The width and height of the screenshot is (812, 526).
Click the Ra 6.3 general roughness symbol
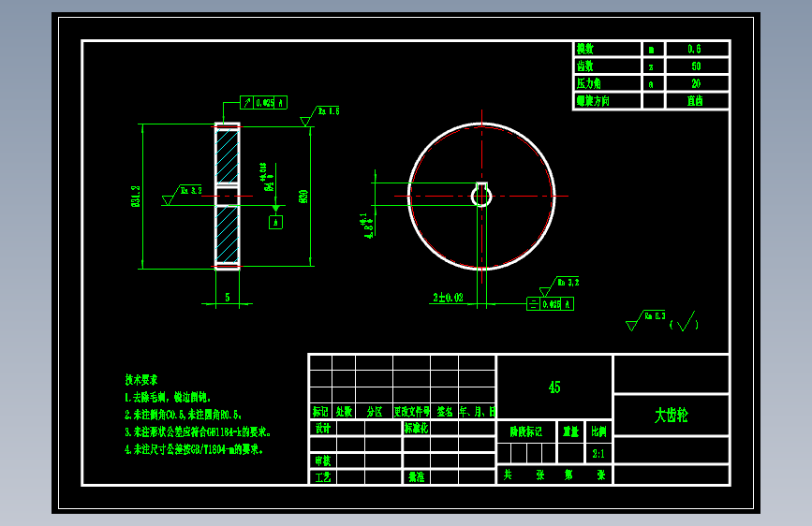coord(646,320)
